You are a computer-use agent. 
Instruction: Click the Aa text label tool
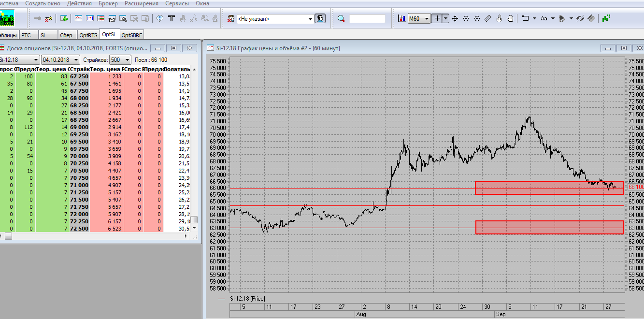click(544, 18)
